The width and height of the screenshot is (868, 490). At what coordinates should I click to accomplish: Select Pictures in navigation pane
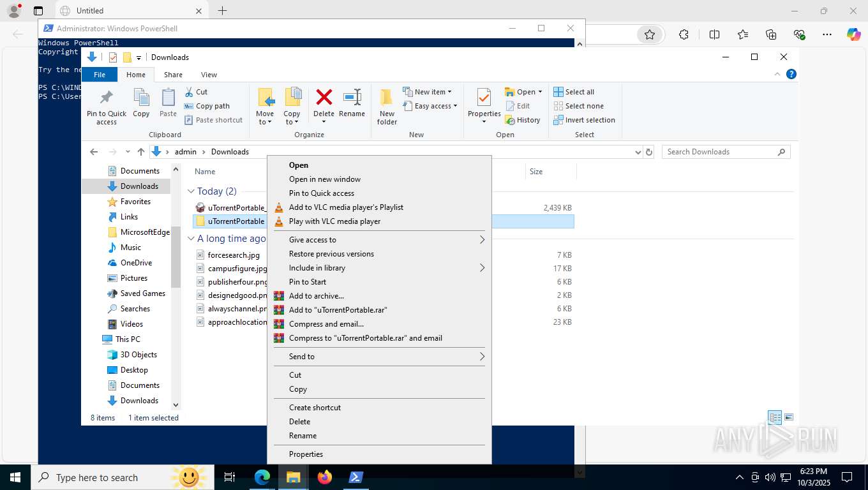[133, 278]
